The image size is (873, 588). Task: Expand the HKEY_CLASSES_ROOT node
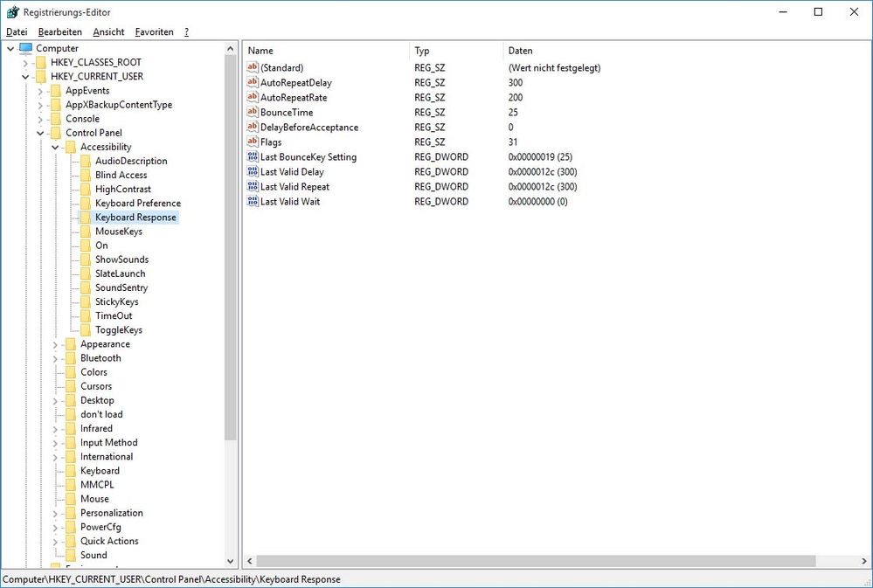25,63
